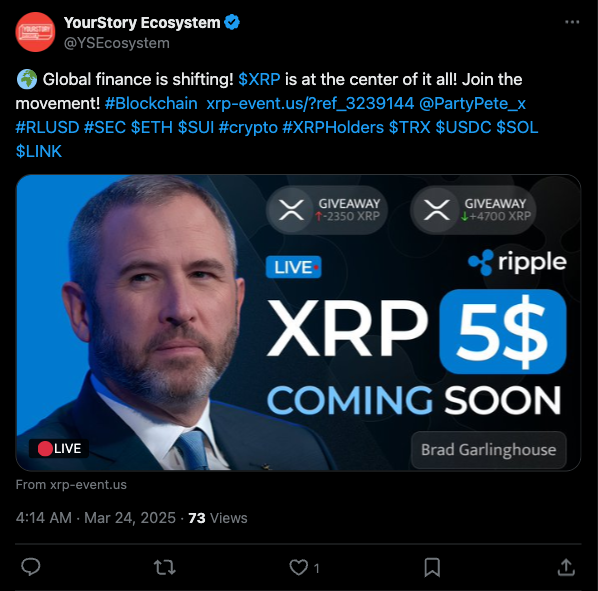Click the YourStory Ecosystem profile avatar
The height and width of the screenshot is (591, 598).
tap(35, 32)
